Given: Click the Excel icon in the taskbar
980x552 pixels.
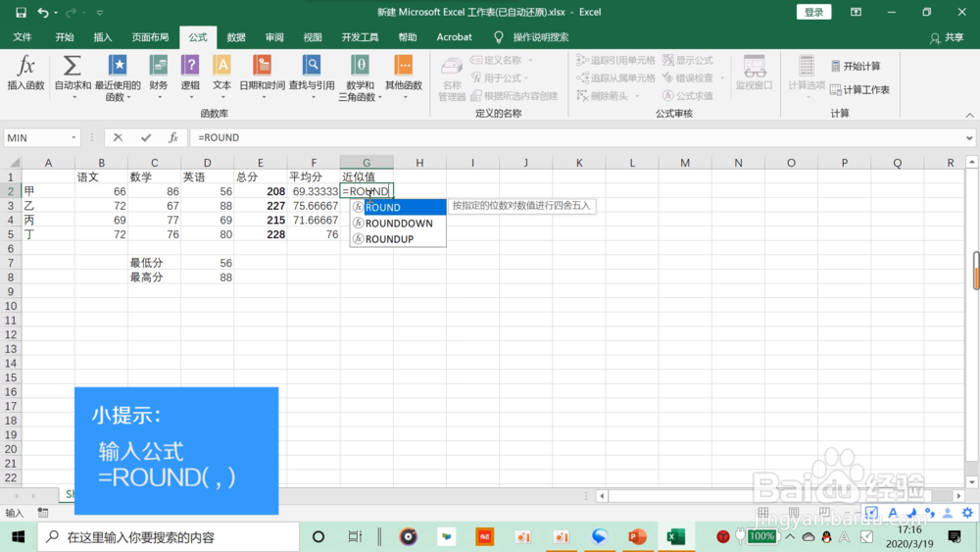Looking at the screenshot, I should [x=675, y=536].
